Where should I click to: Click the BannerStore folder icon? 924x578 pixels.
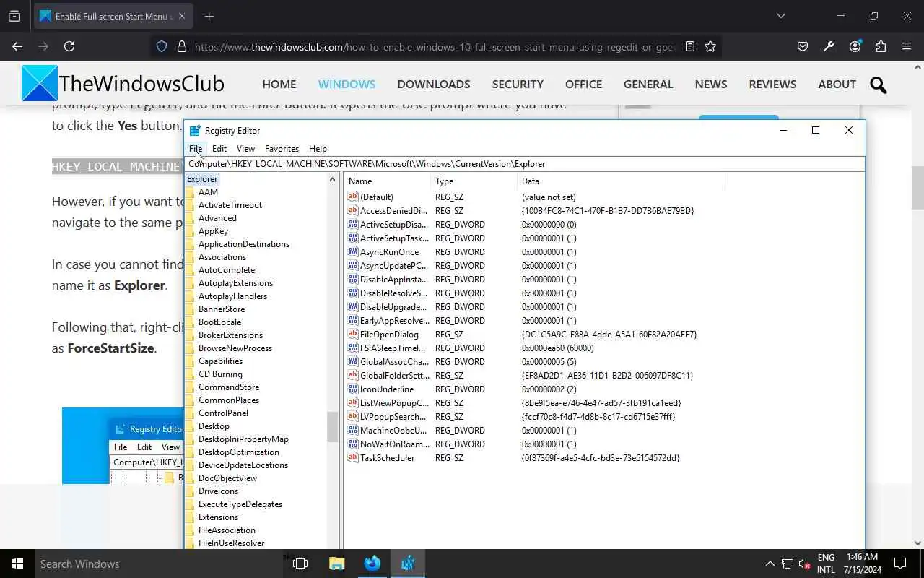point(190,309)
